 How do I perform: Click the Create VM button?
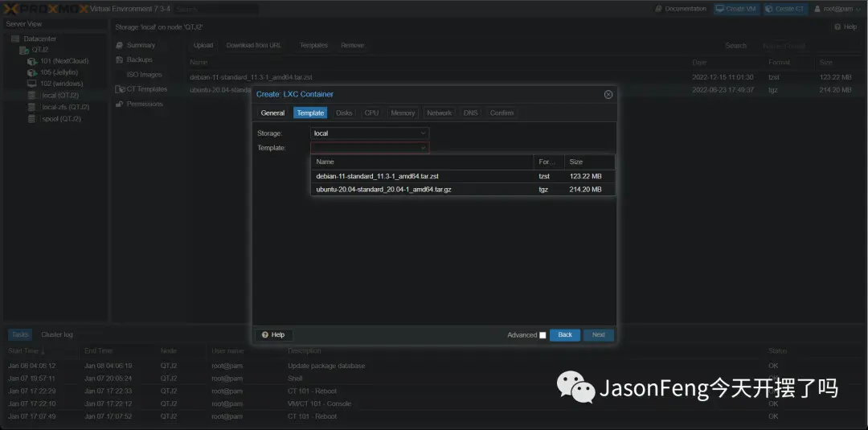pos(736,9)
